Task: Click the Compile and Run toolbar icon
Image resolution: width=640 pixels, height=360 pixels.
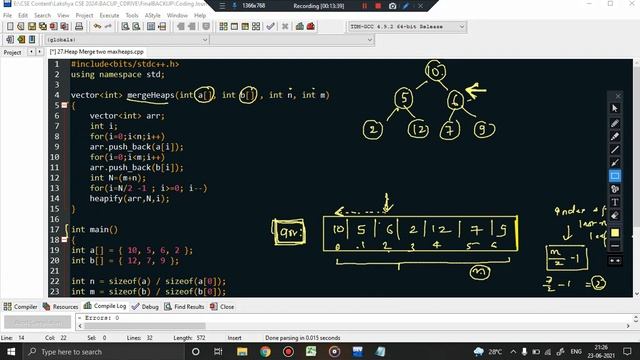Action: click(x=245, y=26)
